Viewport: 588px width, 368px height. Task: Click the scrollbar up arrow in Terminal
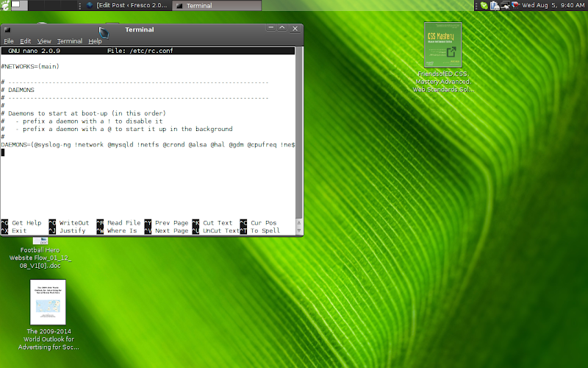tap(299, 223)
